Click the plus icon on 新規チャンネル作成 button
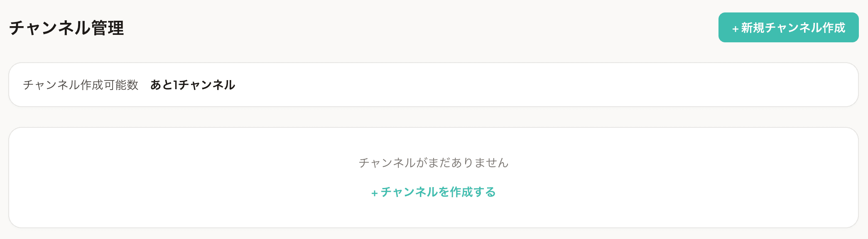Viewport: 868px width, 239px height. (735, 29)
